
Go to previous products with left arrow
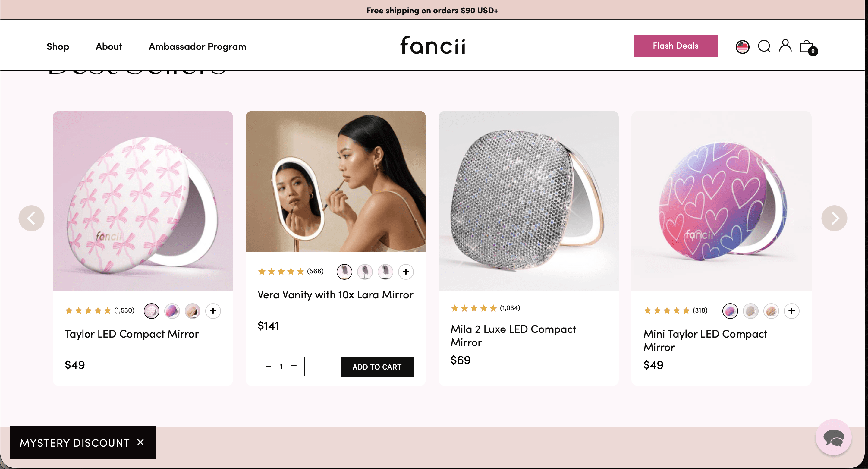[31, 218]
